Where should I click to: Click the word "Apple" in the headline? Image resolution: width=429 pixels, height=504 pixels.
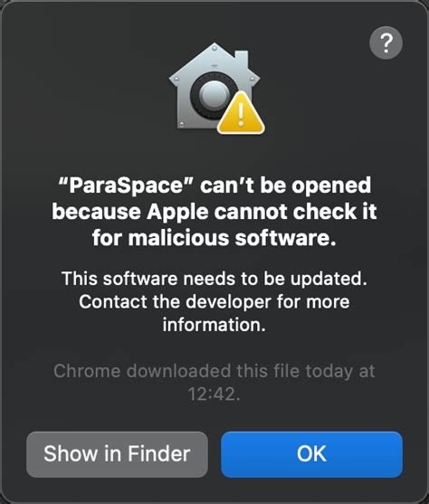click(177, 213)
